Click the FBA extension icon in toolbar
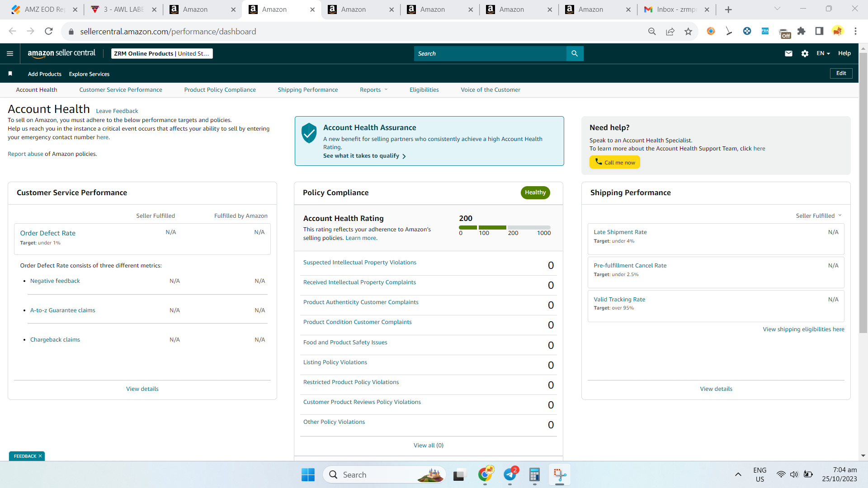This screenshot has width=868, height=488. pyautogui.click(x=765, y=31)
